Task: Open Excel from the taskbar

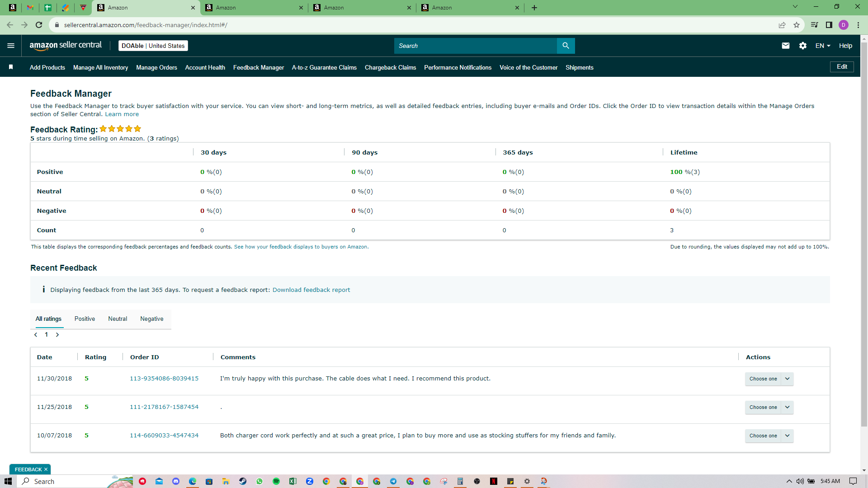Action: point(293,481)
